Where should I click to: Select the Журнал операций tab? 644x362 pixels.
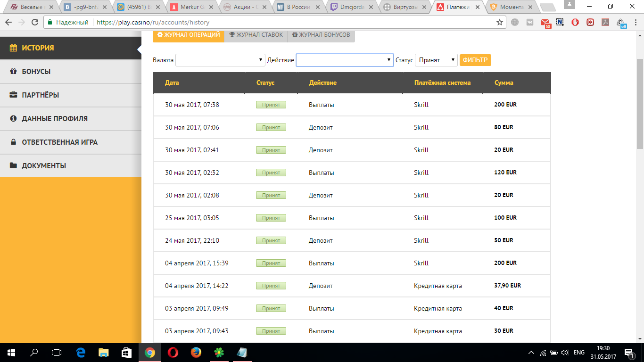[189, 35]
